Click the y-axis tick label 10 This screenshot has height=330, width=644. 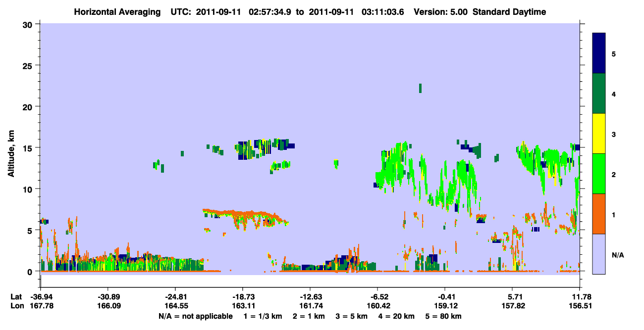pos(29,189)
